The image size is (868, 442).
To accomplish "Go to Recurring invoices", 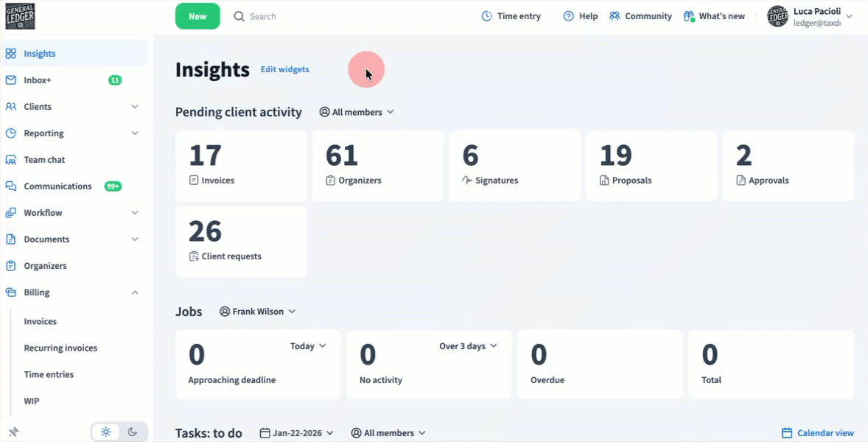I will (60, 348).
